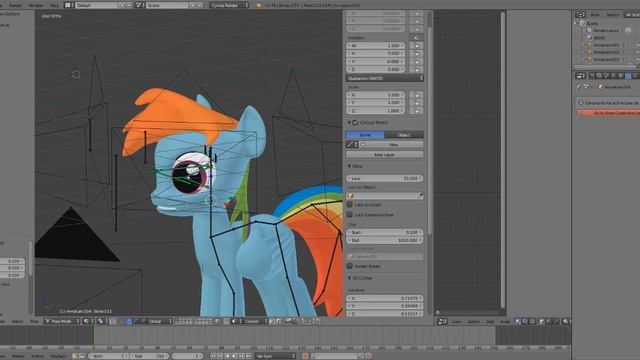Click the scale Y value field
This screenshot has height=360, width=640.
(376, 102)
